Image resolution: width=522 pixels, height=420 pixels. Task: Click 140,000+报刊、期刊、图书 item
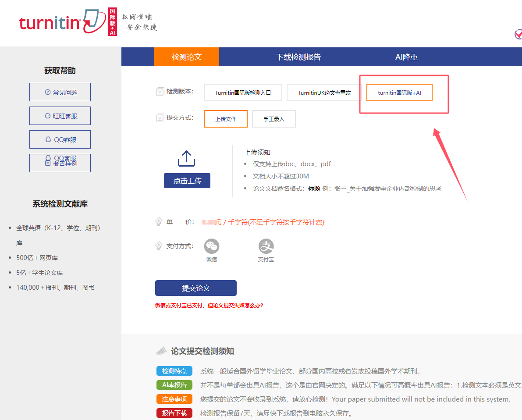pyautogui.click(x=55, y=288)
